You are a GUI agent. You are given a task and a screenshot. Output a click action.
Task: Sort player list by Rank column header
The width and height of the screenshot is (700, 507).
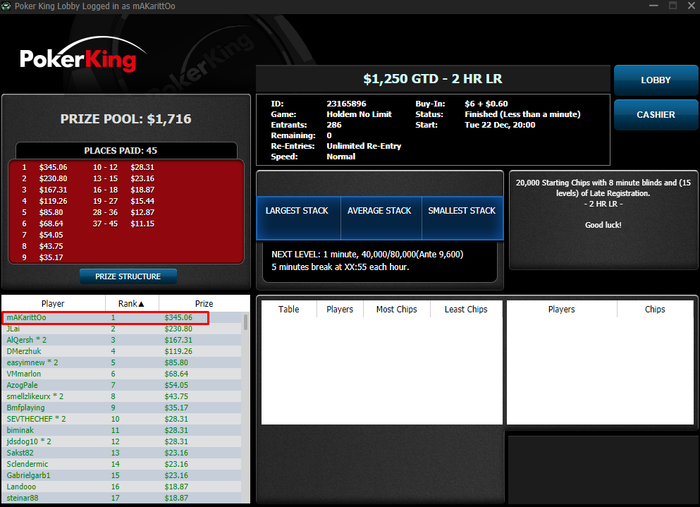(x=131, y=303)
